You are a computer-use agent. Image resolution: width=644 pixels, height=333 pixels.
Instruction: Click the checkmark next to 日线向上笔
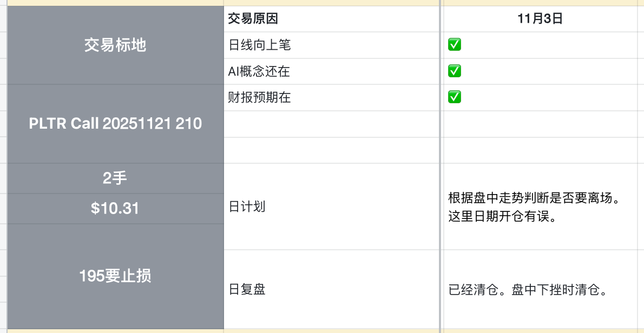(x=455, y=45)
